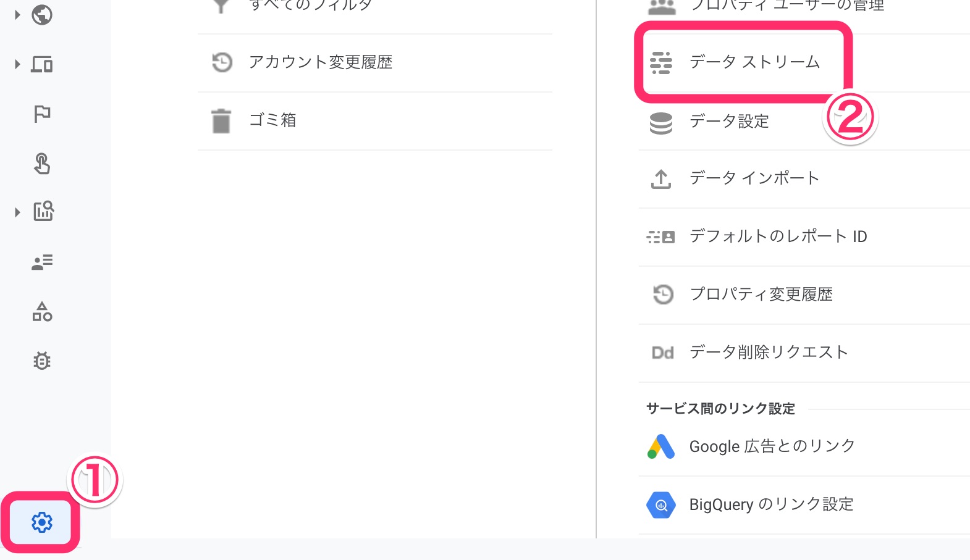Expand the globe section arrow
Screen dimensions: 970x560
(x=17, y=15)
